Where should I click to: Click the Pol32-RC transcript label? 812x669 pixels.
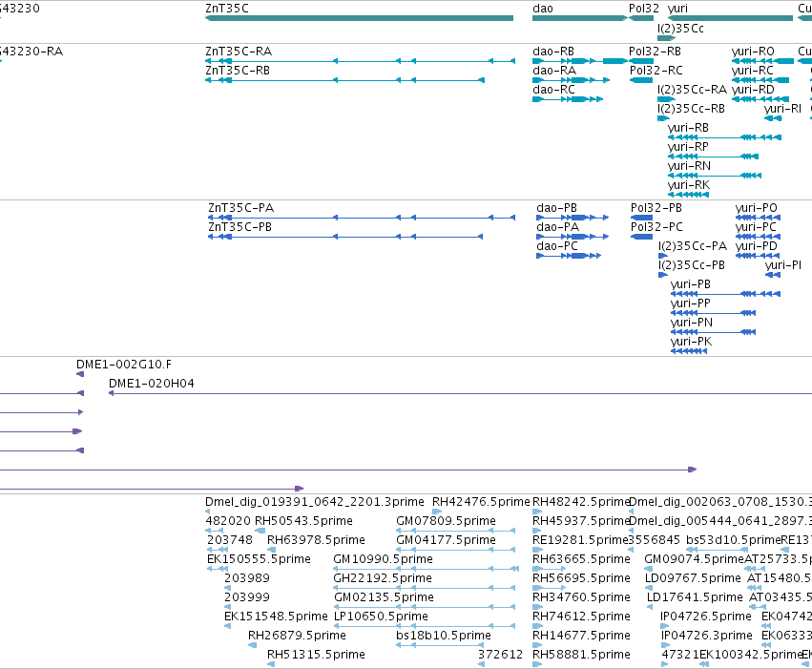tap(656, 71)
